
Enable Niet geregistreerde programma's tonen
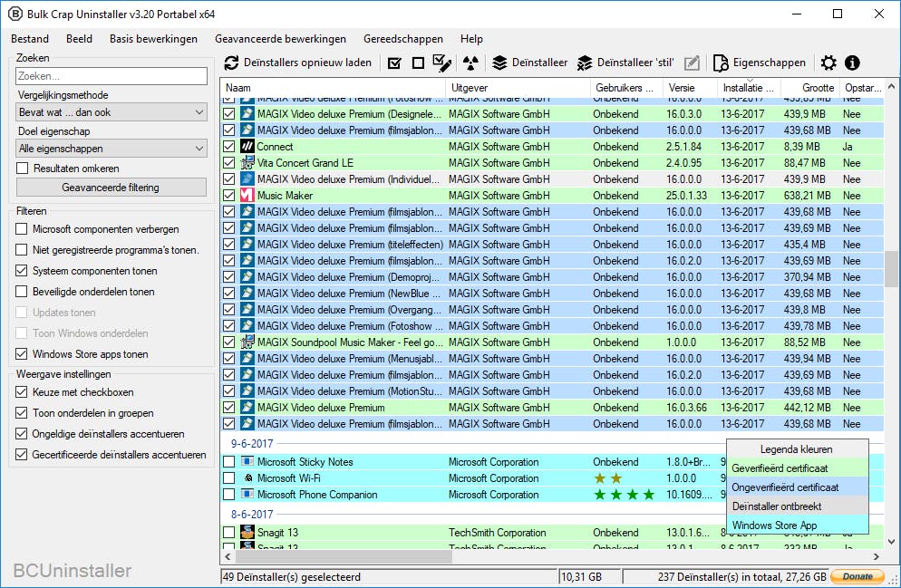(x=21, y=250)
